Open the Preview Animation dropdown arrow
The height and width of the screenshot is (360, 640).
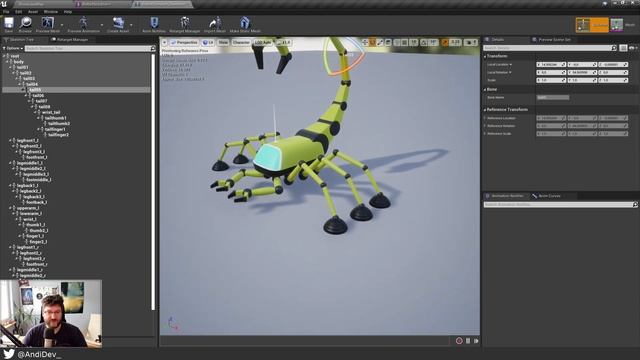[x=102, y=25]
